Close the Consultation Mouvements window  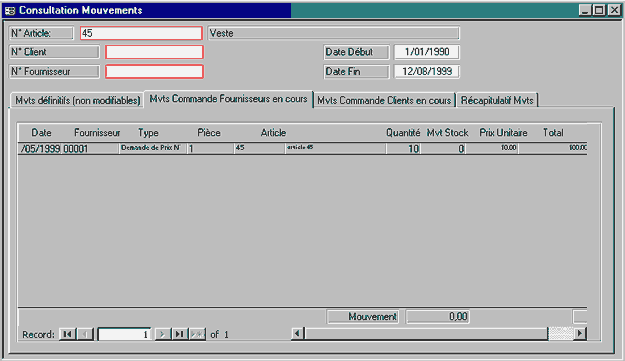(614, 10)
